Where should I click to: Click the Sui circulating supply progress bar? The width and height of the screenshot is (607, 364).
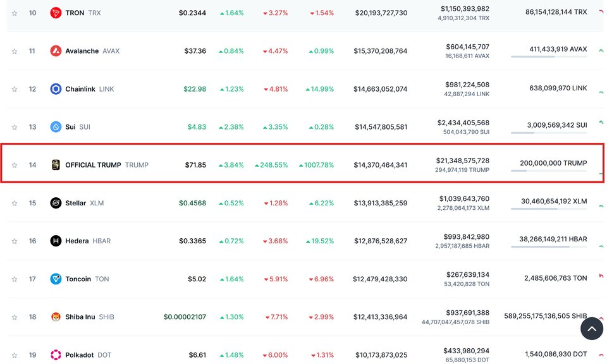tap(549, 133)
